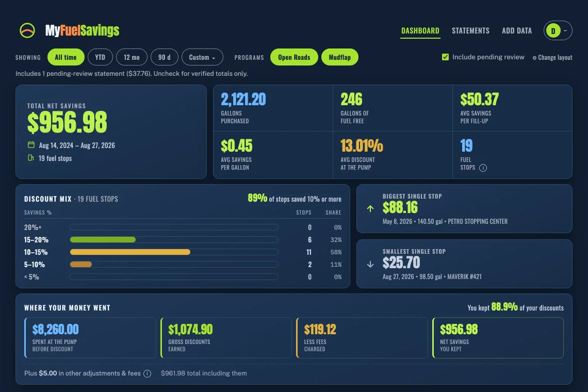588x392 pixels.
Task: Click the fuel pump icon beside 19 fuel stops
Action: (x=31, y=158)
